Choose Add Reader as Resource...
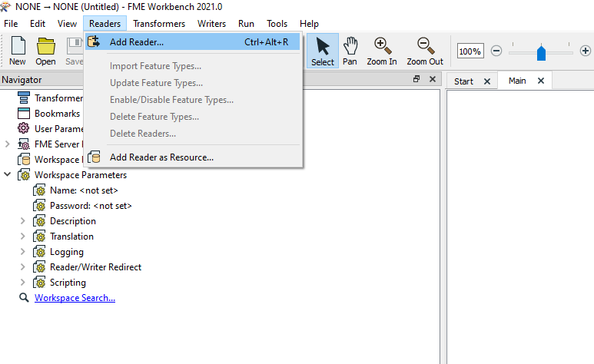 pyautogui.click(x=192, y=157)
